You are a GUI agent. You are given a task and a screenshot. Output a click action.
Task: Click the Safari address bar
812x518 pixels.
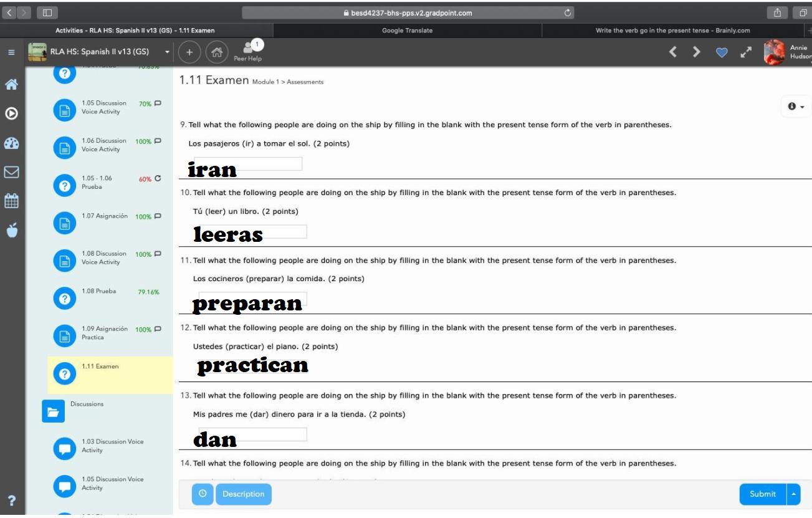pos(408,13)
